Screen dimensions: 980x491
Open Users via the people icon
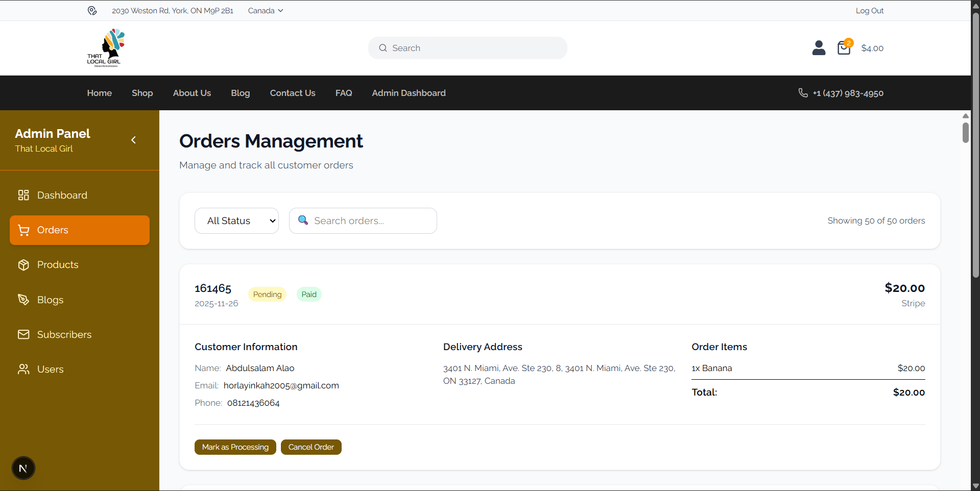pyautogui.click(x=23, y=369)
